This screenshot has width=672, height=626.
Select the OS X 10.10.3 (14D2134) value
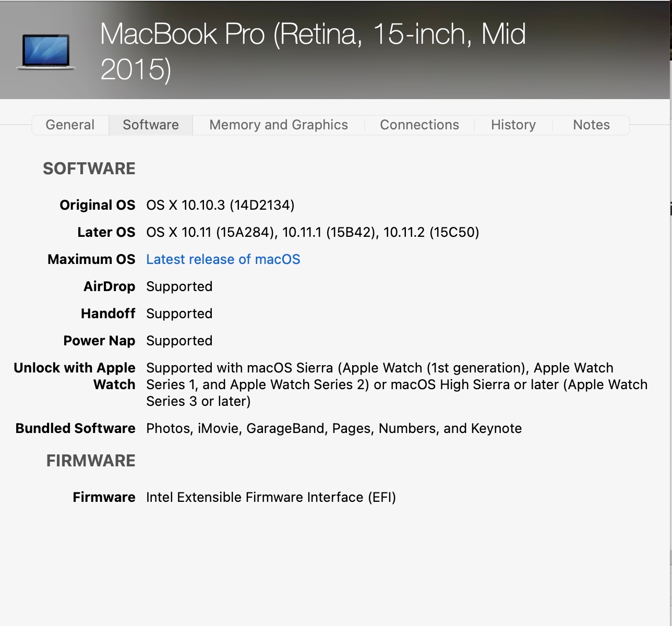click(x=220, y=205)
